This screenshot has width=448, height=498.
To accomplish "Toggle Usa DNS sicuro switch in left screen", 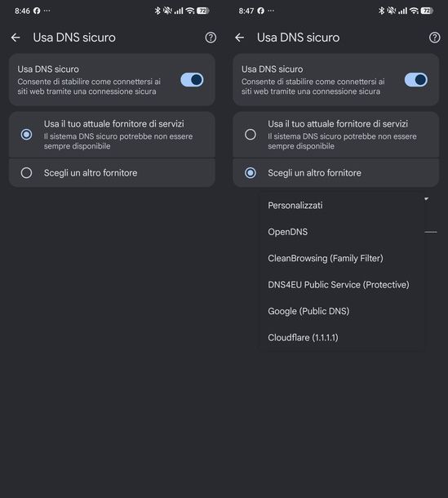I will (x=192, y=80).
